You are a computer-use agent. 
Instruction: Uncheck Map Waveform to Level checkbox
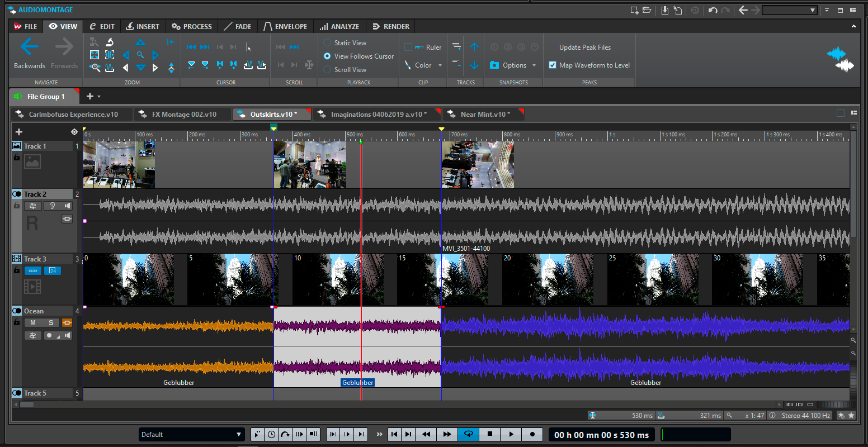[x=553, y=65]
